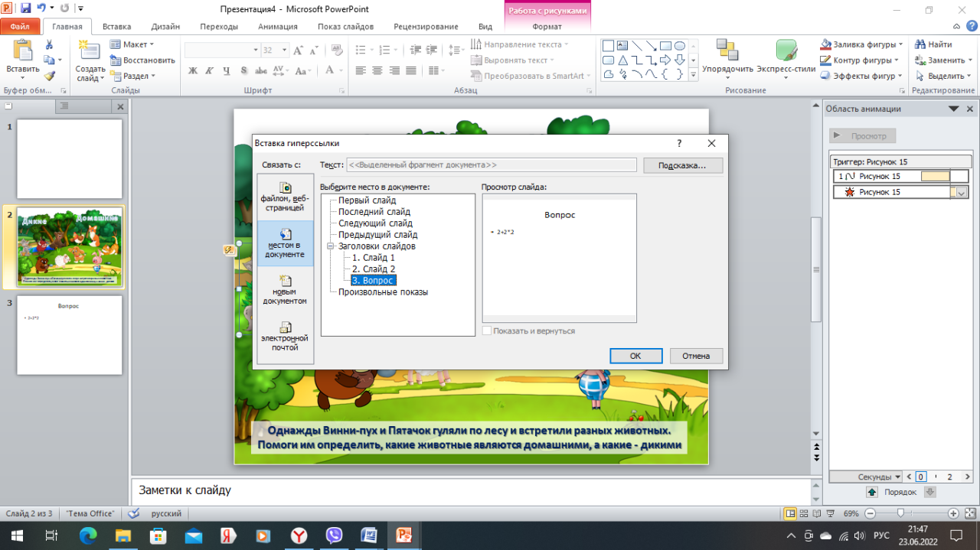This screenshot has height=550, width=980.
Task: Move animation up with Порядок green arrow
Action: pyautogui.click(x=871, y=492)
